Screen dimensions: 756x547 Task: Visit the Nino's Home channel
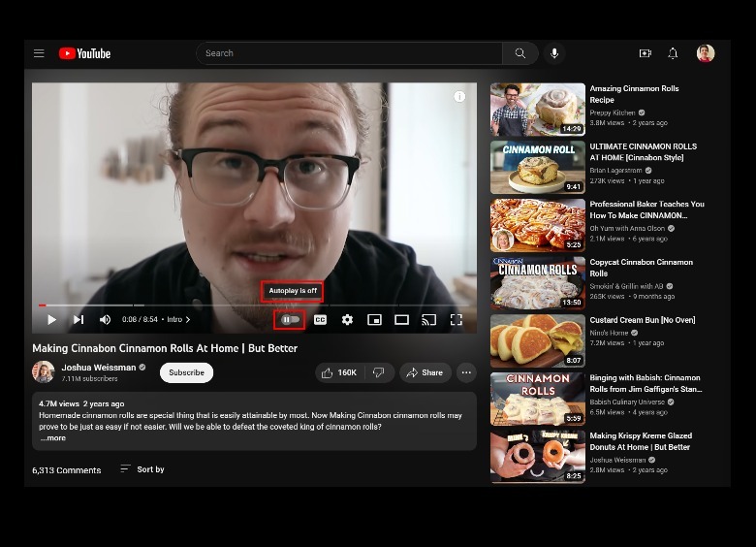609,333
